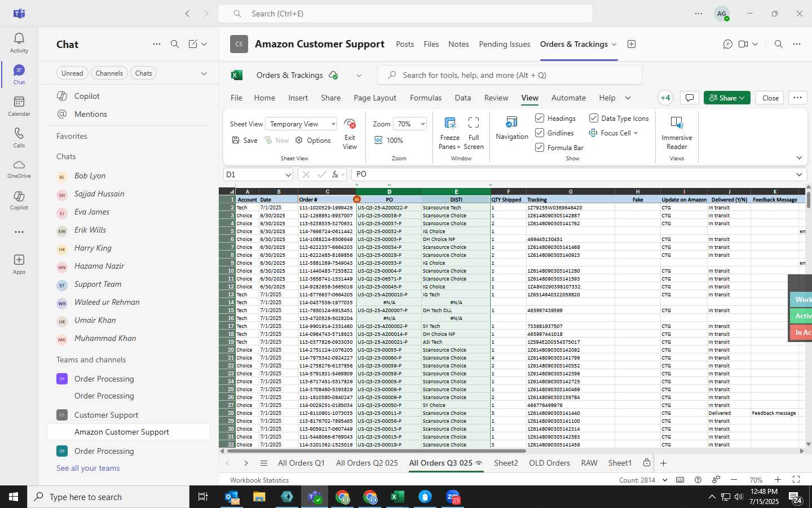Open the Zoom percentage dropdown
Screen dimensions: 812x508
pos(410,124)
